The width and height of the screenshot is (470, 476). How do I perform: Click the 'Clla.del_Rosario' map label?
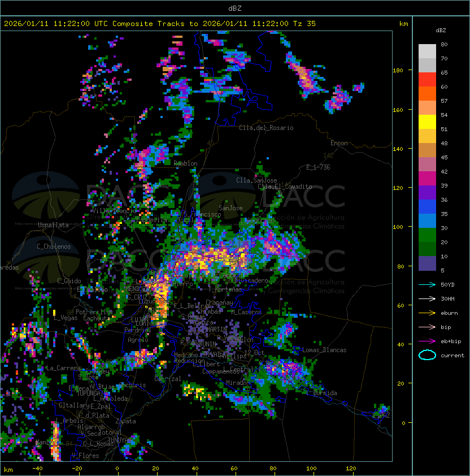point(266,128)
